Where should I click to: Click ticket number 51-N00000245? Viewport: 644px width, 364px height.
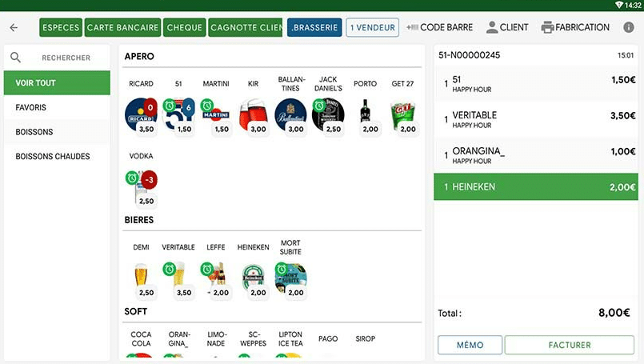[x=469, y=55]
